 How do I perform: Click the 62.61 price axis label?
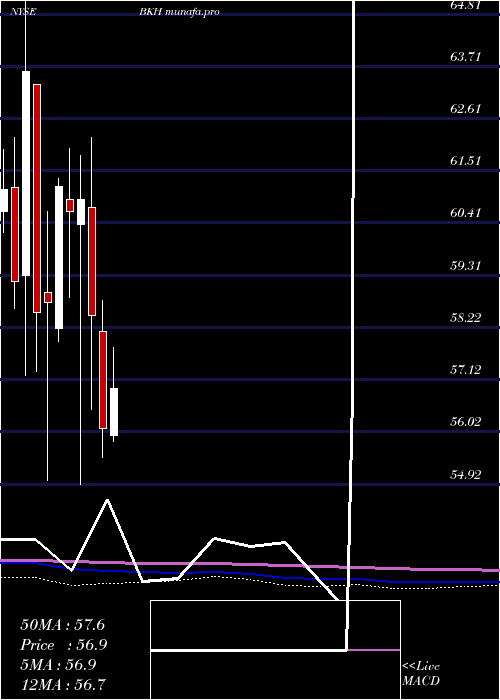466,108
